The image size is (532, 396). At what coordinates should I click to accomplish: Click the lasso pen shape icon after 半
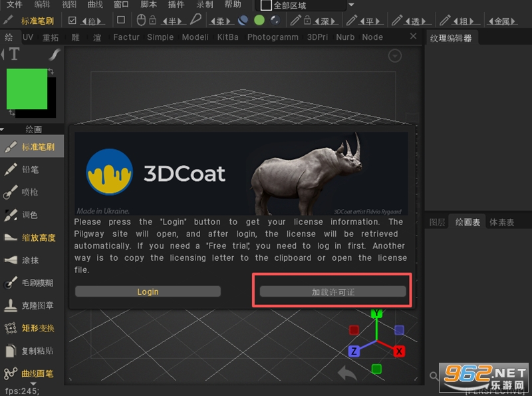coord(196,20)
